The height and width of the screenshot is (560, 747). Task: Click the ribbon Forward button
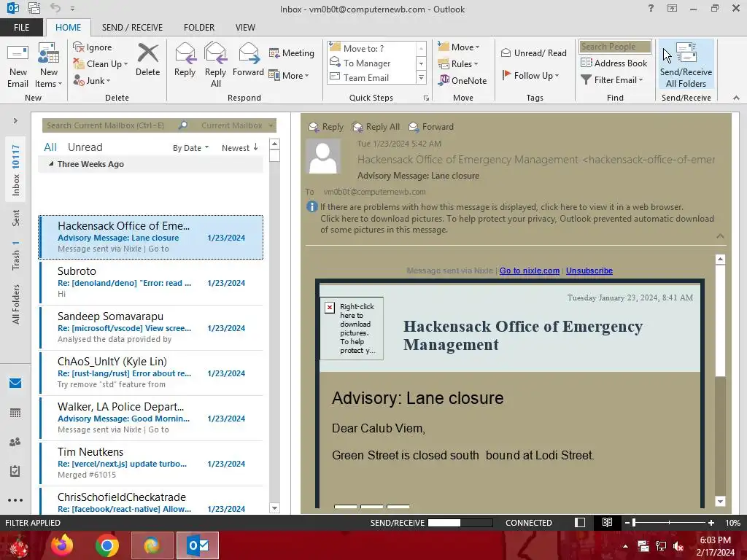point(248,60)
